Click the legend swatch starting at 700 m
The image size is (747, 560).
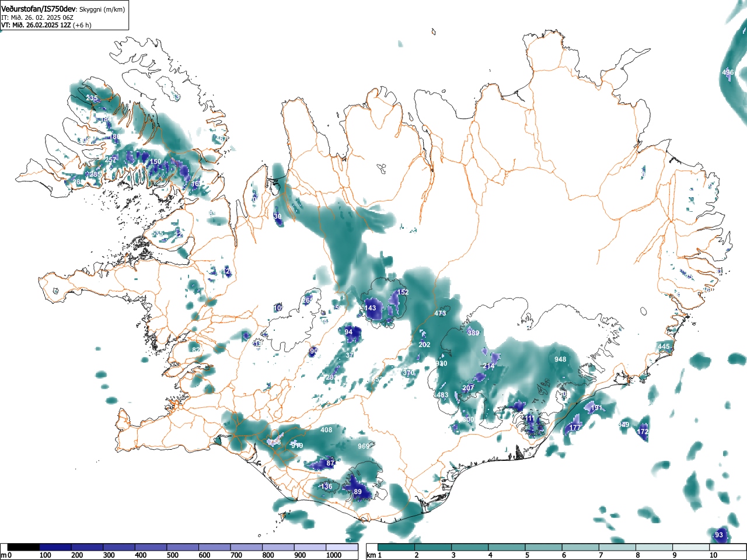pos(246,547)
